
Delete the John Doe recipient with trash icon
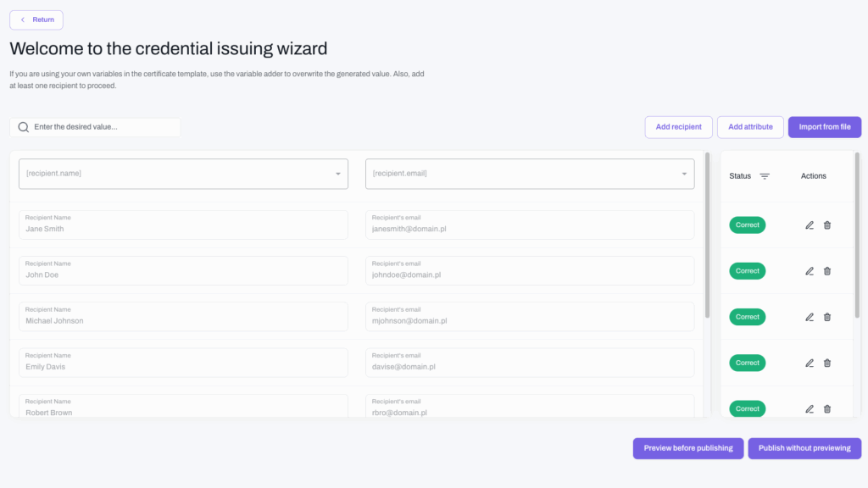[827, 271]
